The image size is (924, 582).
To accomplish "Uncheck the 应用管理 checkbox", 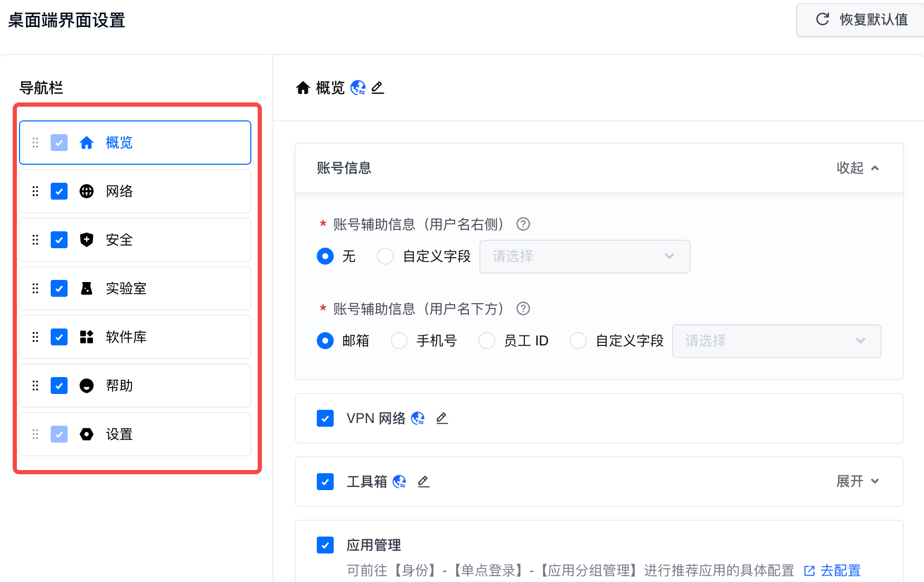I will coord(325,545).
